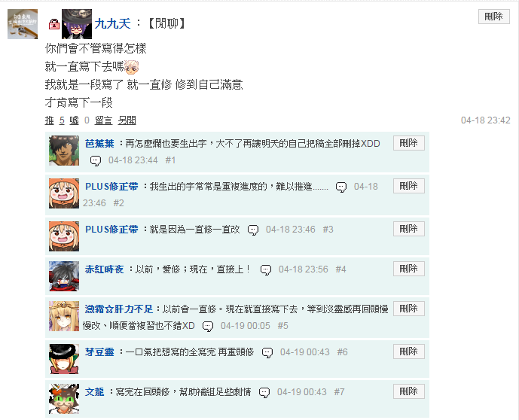519x420 pixels.
Task: Click the reply bubble icon on comment #4
Action: (265, 270)
